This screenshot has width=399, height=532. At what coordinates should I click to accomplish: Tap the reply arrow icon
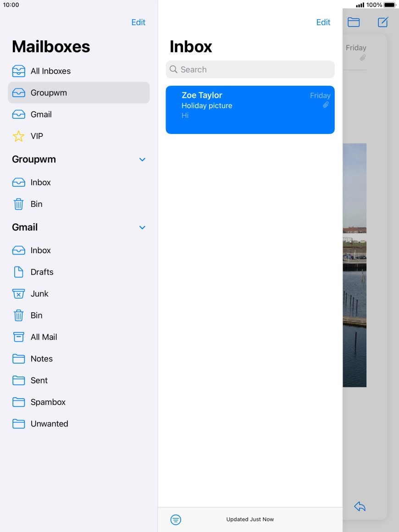pos(360,507)
